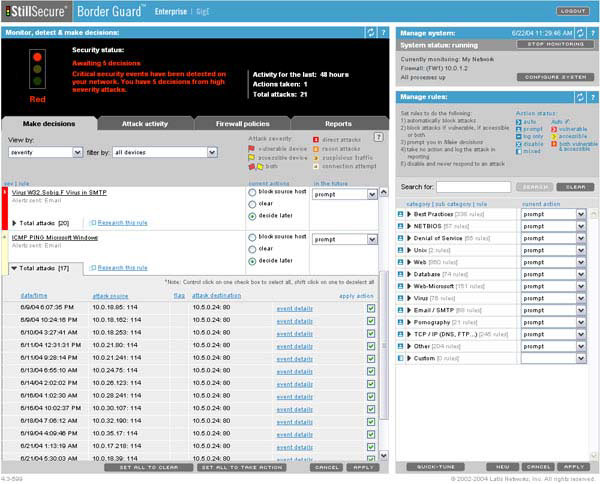
Task: Click the Search for input field
Action: tap(473, 187)
